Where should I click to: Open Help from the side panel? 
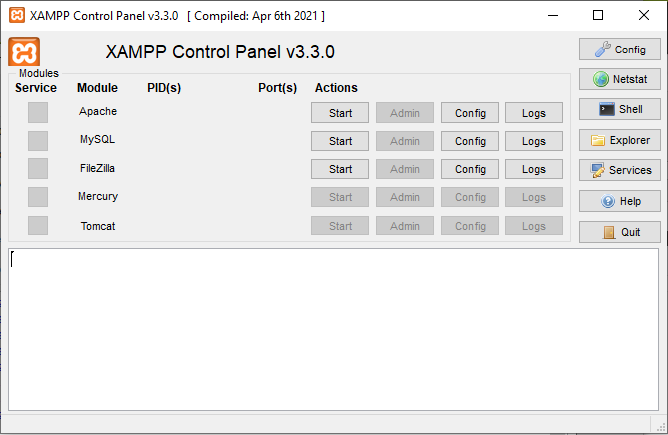click(619, 201)
